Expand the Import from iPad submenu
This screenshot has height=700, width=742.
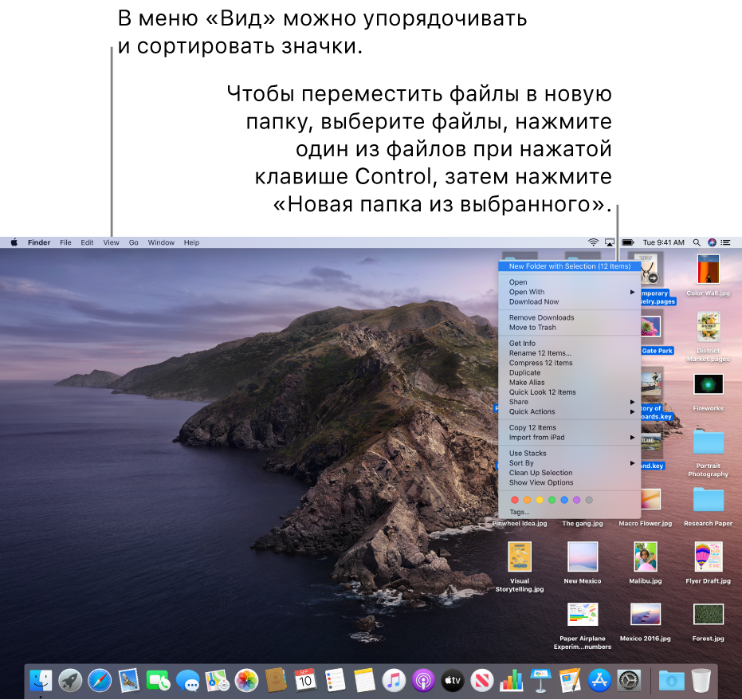click(x=569, y=438)
